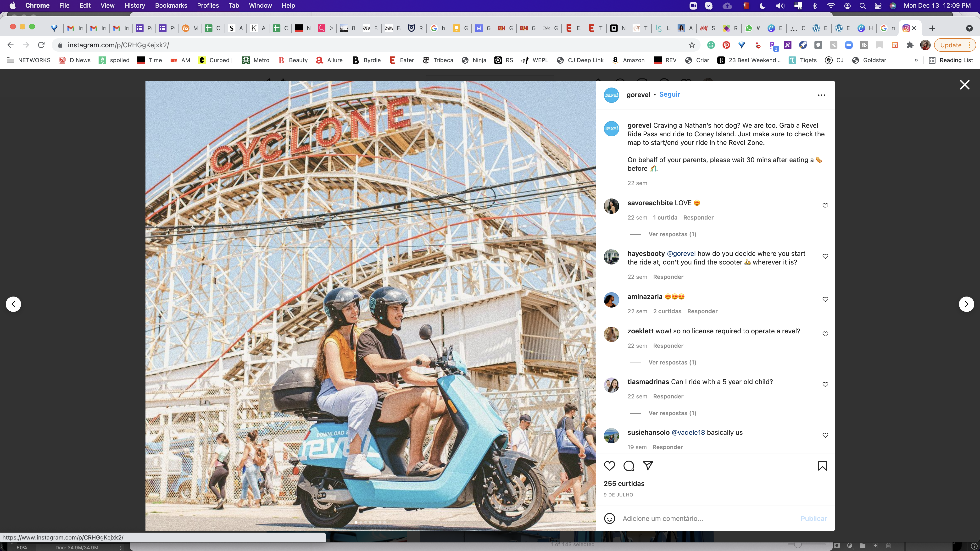Click the address bar URL
980x551 pixels.
[118, 45]
